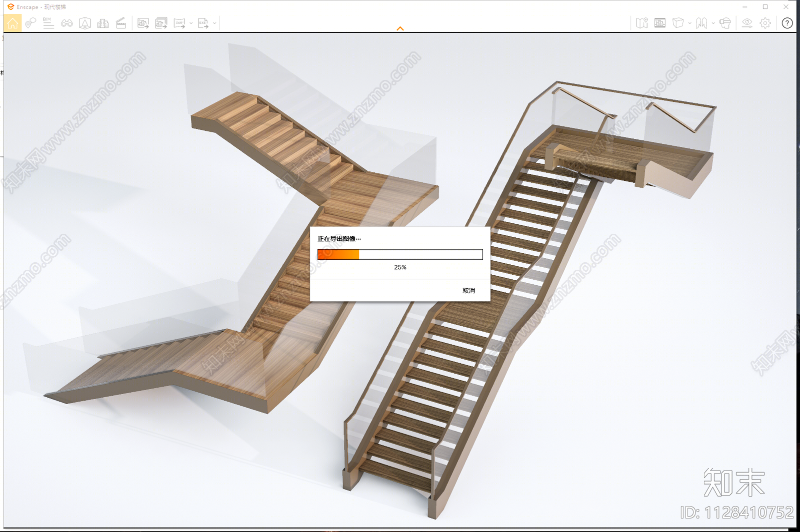The width and height of the screenshot is (800, 532).
Task: Click the EXE standalone export icon
Action: (x=203, y=23)
